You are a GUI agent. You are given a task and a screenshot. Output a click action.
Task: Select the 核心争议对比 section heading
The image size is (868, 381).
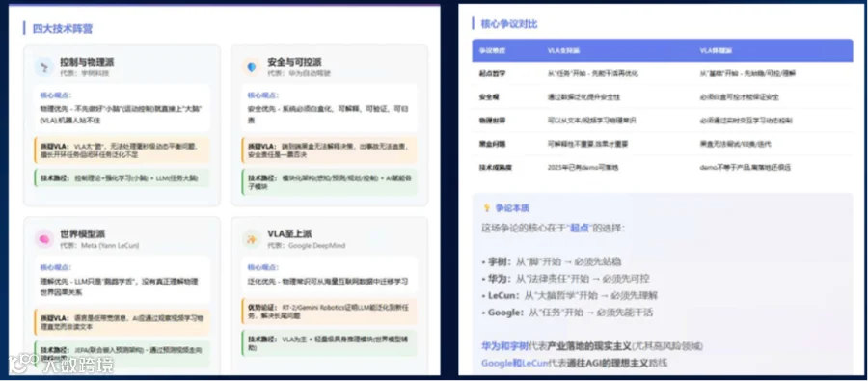509,24
